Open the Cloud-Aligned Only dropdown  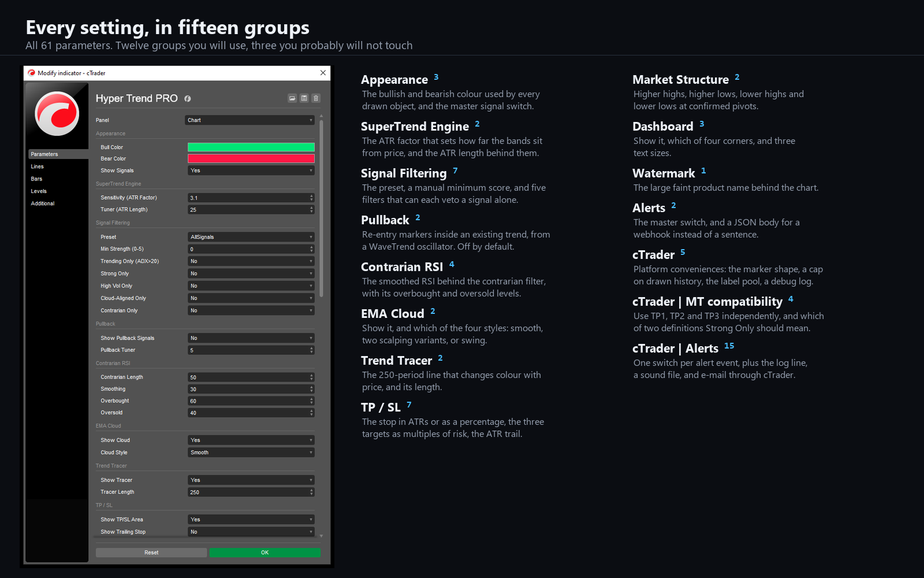(x=251, y=298)
